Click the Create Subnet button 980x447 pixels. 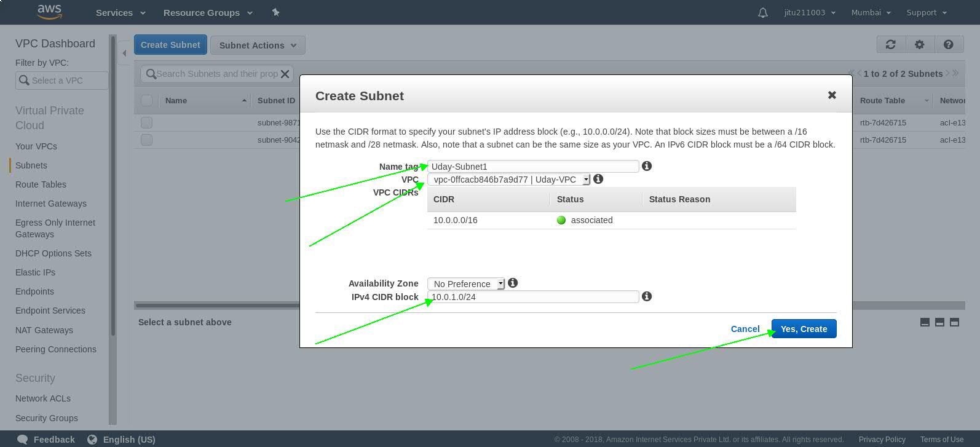(x=170, y=45)
